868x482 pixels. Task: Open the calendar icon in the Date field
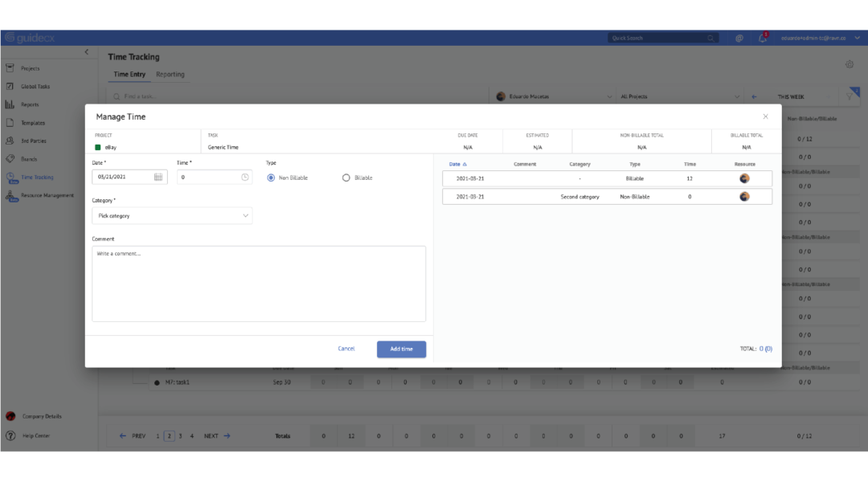click(x=160, y=177)
